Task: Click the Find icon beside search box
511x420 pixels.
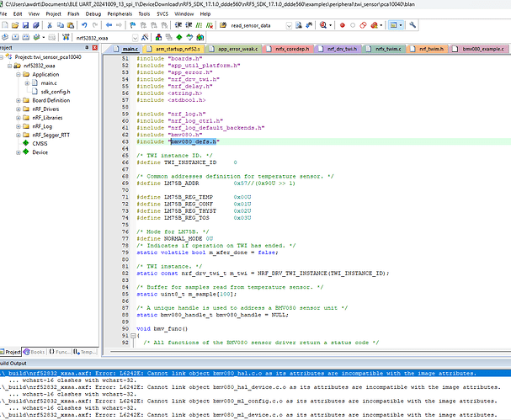Action: coord(299,25)
